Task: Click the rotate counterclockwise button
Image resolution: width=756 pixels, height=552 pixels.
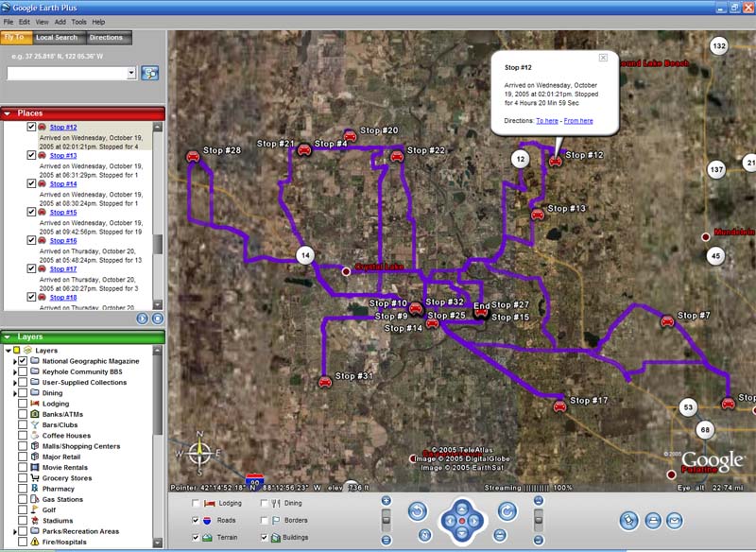Action: [418, 511]
